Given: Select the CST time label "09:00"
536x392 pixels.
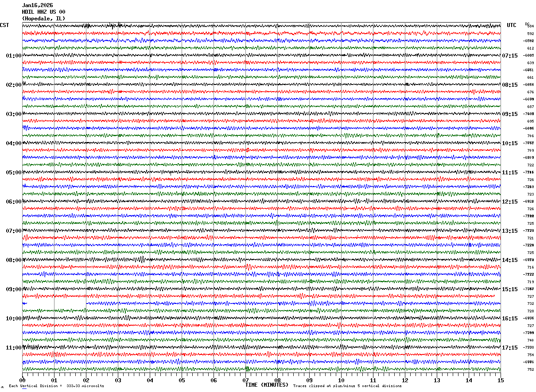Looking at the screenshot, I should [x=14, y=289].
